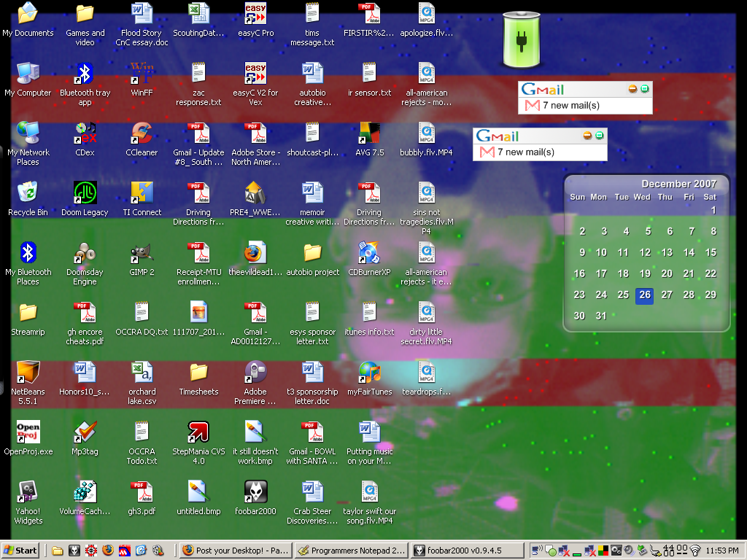Open the GIMP 2 shortcut

141,252
